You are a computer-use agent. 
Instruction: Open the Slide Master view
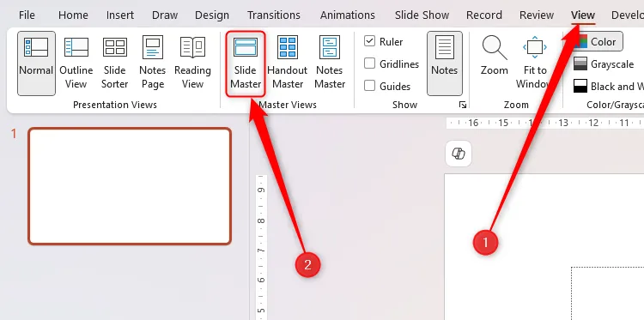pos(246,64)
